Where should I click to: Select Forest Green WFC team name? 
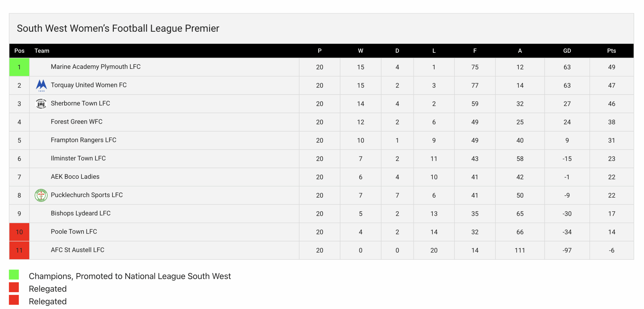76,122
